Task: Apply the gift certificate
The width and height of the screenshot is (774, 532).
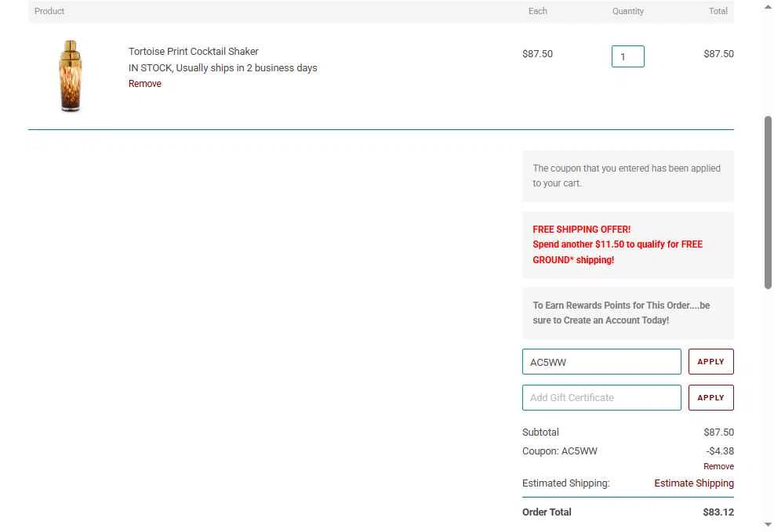Action: (710, 398)
